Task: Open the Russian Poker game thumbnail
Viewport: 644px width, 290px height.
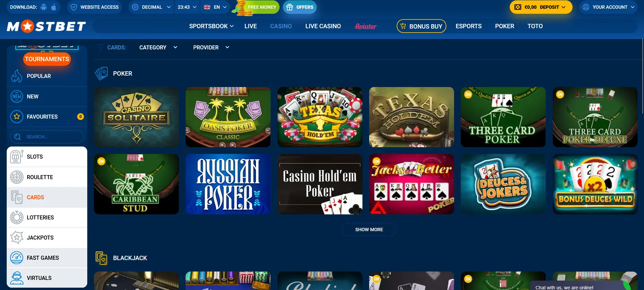Action: [x=228, y=184]
